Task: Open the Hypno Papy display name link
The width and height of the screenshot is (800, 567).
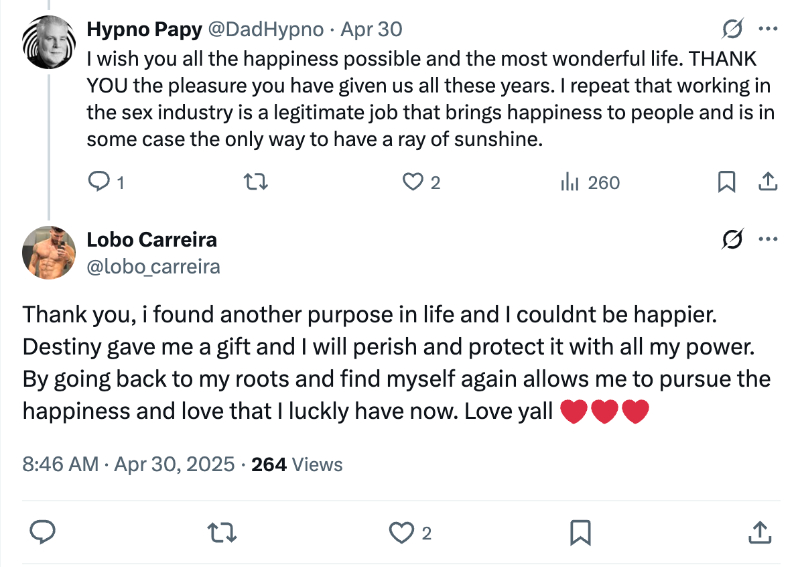Action: 143,30
